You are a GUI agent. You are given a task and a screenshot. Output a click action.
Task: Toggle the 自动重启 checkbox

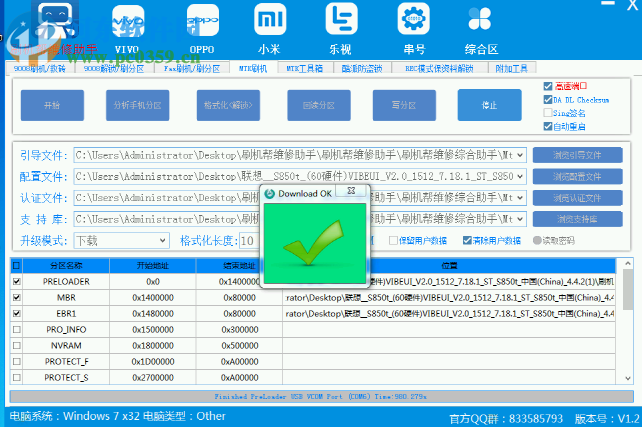click(x=548, y=126)
